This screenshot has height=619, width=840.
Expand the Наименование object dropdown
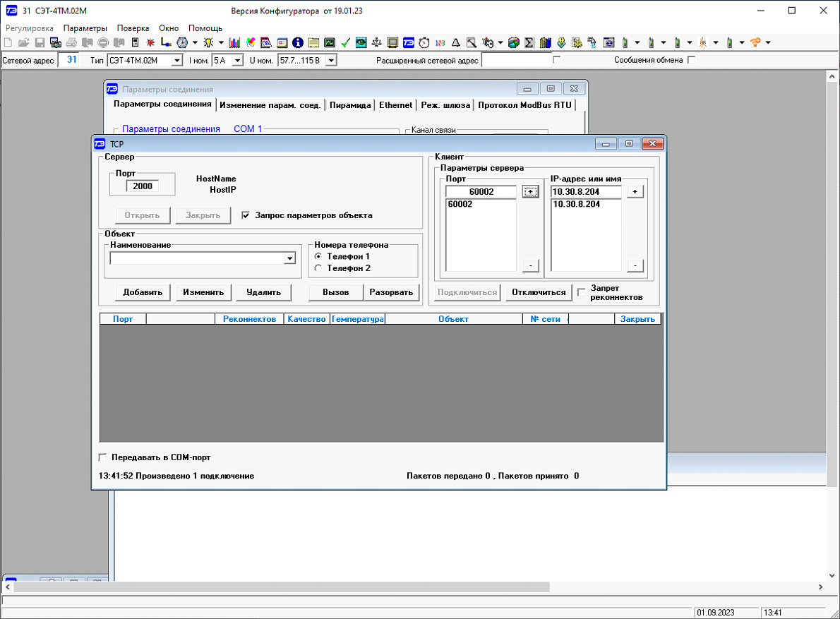(289, 259)
